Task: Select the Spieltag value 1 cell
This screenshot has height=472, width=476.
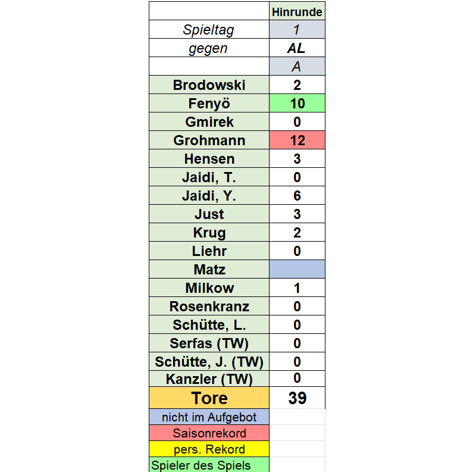Action: coord(297,29)
